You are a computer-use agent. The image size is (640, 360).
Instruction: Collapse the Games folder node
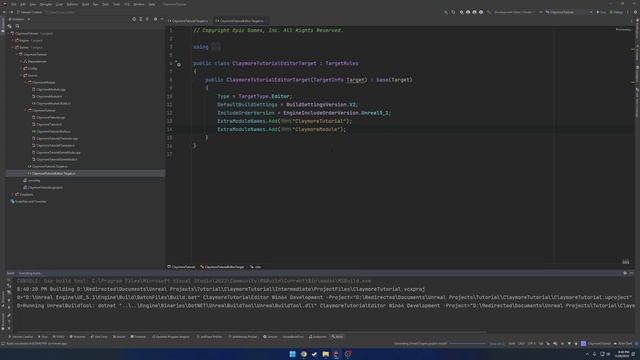(13, 47)
